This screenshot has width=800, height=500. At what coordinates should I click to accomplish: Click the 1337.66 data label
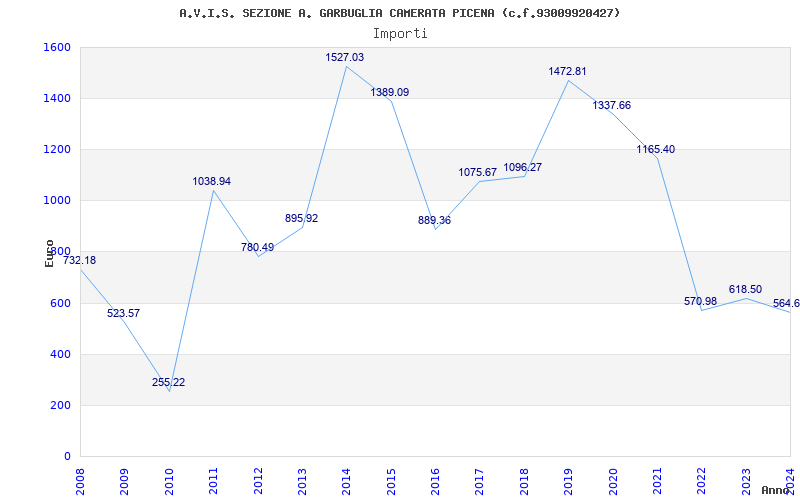pos(612,105)
